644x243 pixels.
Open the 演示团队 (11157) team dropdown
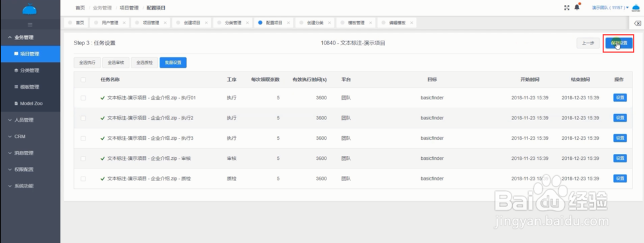point(610,8)
